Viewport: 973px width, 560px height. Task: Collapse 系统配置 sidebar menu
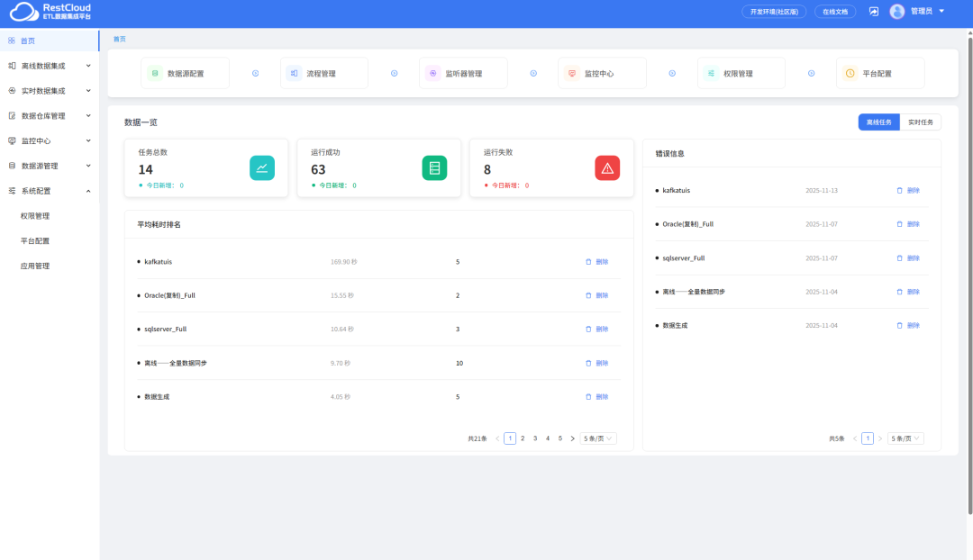click(50, 191)
